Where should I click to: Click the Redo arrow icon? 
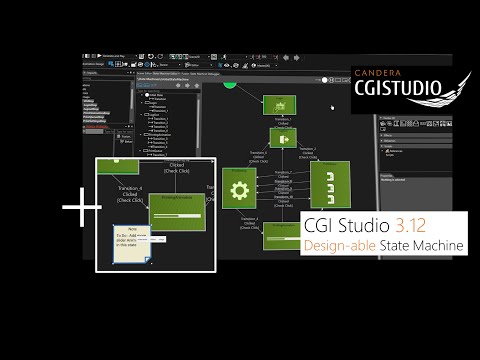click(x=160, y=57)
